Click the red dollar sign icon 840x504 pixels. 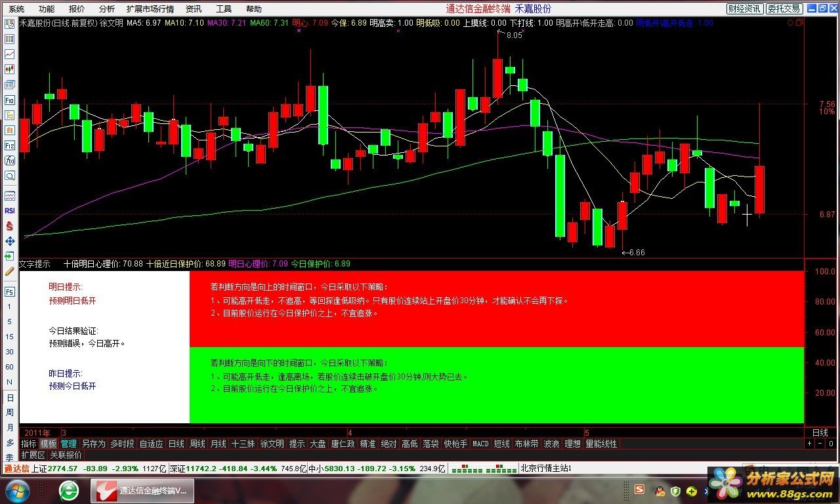(x=10, y=226)
